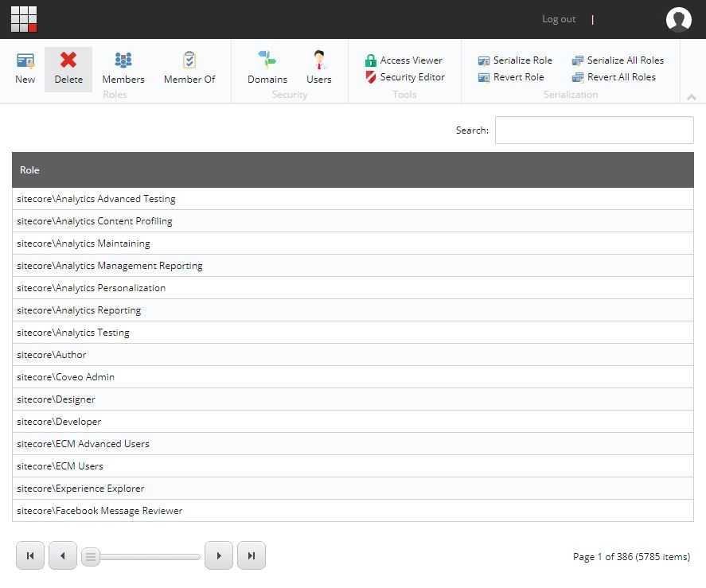Open the Sitecore launchpad grid icon

24,19
